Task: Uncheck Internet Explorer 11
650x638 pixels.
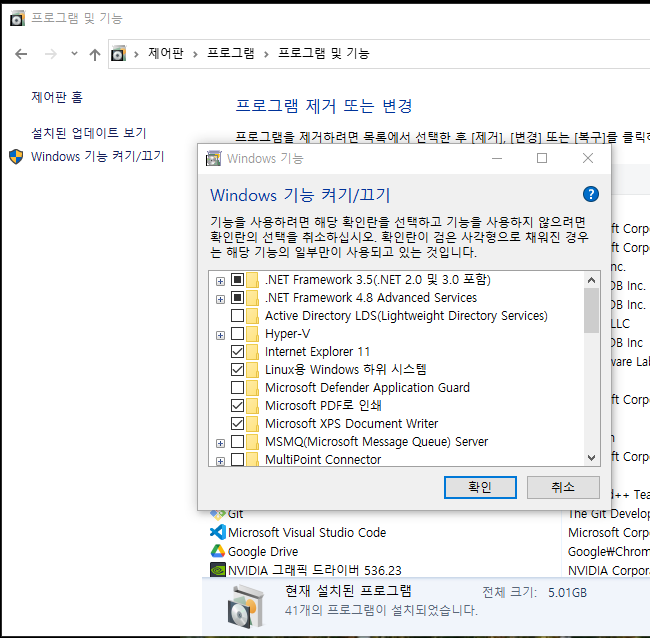Action: [237, 352]
